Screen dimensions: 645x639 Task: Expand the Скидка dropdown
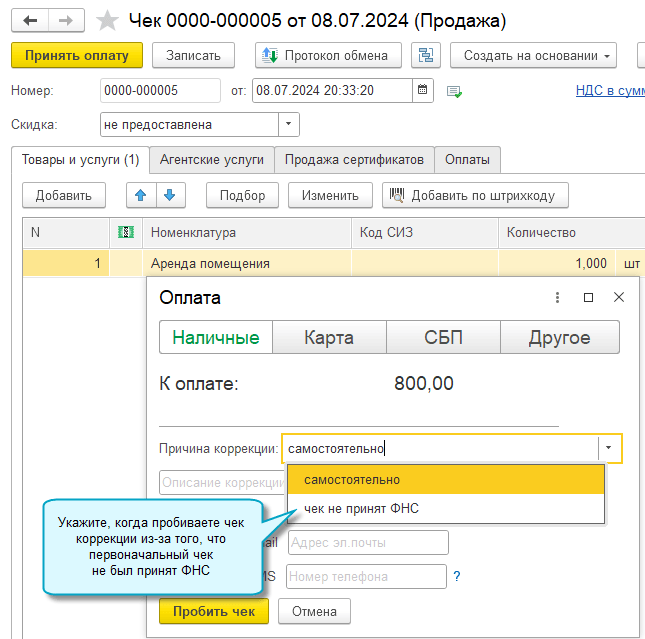coord(288,125)
